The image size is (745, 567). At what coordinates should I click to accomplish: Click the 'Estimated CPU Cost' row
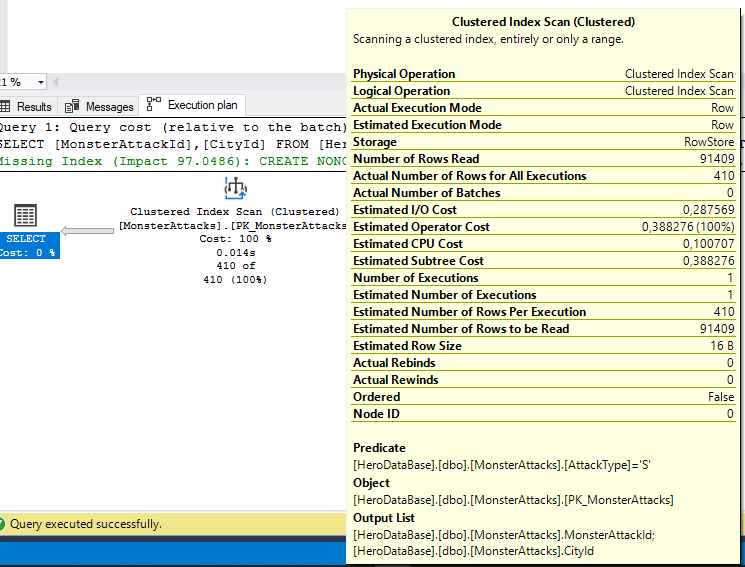544,244
